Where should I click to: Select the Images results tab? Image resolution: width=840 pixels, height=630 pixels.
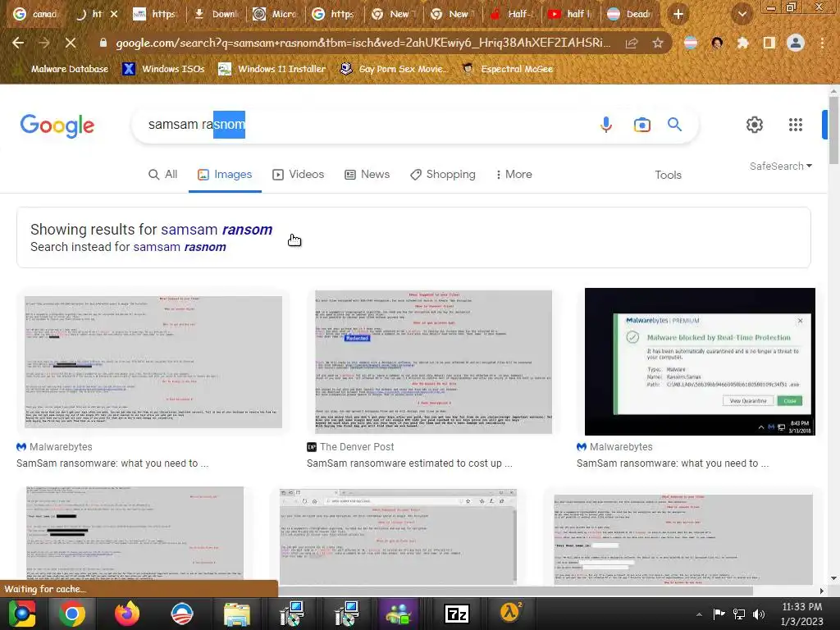[x=225, y=175]
